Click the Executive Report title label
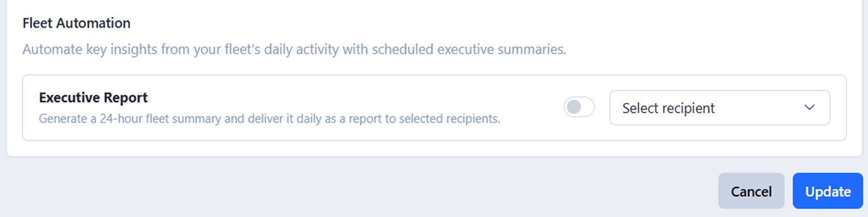This screenshot has width=868, height=217. coord(93,98)
